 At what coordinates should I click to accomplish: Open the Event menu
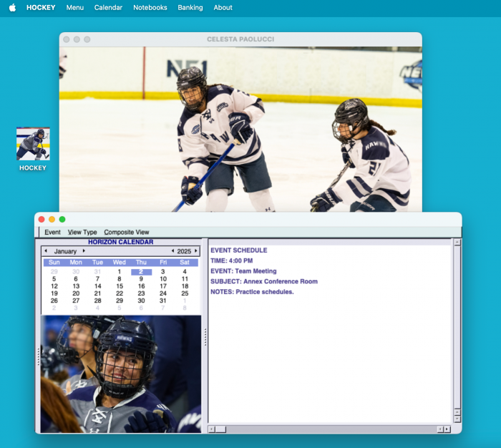pyautogui.click(x=52, y=232)
